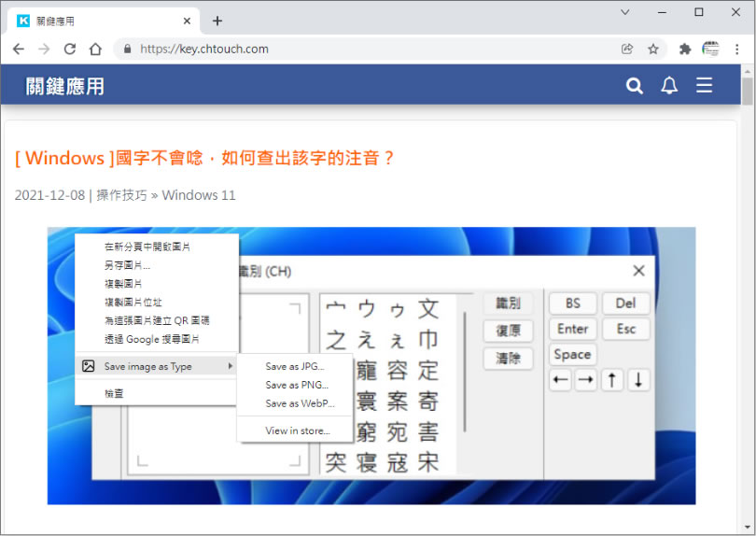The image size is (756, 536).
Task: Click the right arrow key button
Action: pos(586,380)
